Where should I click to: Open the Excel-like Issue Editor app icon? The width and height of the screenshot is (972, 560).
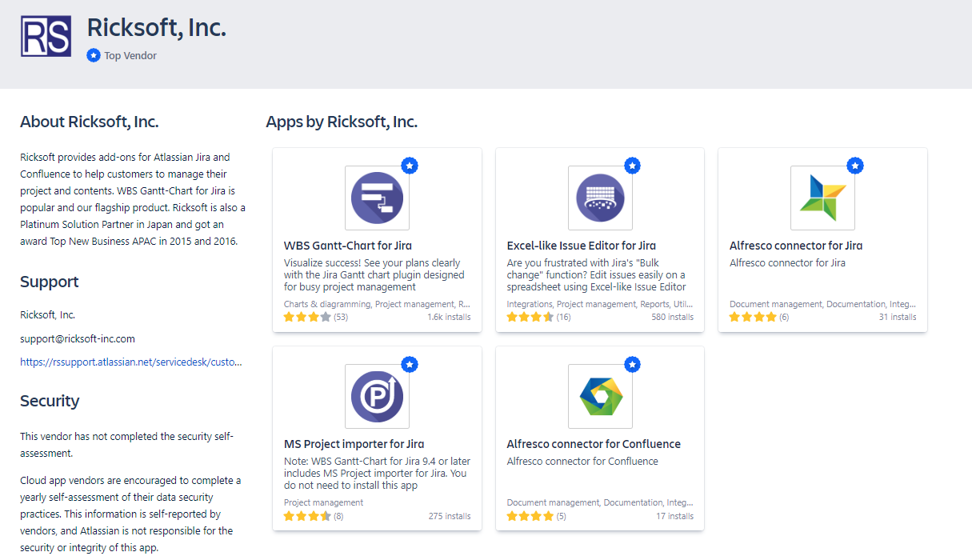(600, 198)
